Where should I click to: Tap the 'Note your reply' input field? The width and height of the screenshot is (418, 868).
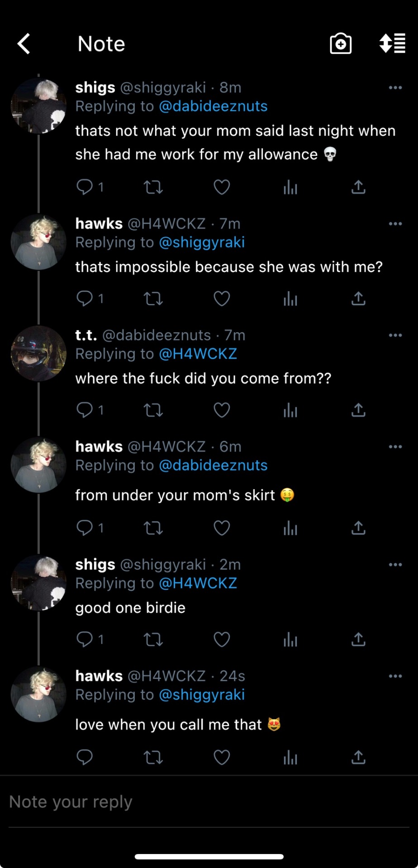208,802
